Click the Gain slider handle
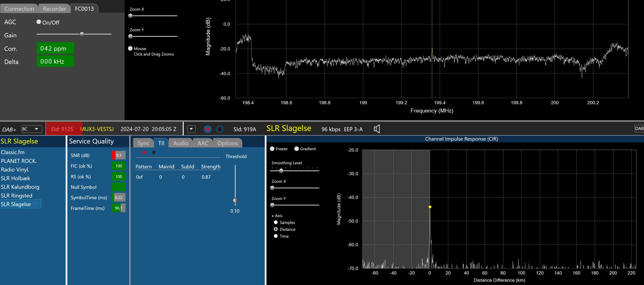This screenshot has height=285, width=644. click(82, 34)
